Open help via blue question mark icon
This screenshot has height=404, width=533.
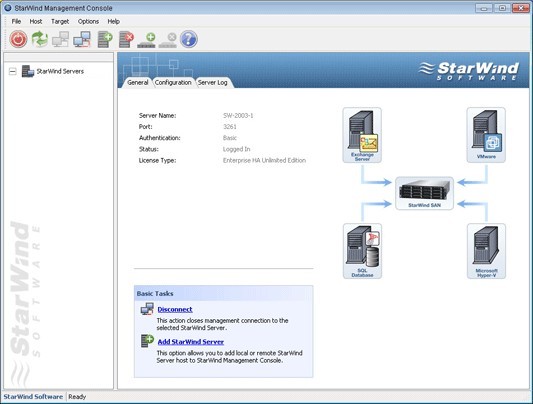click(189, 39)
